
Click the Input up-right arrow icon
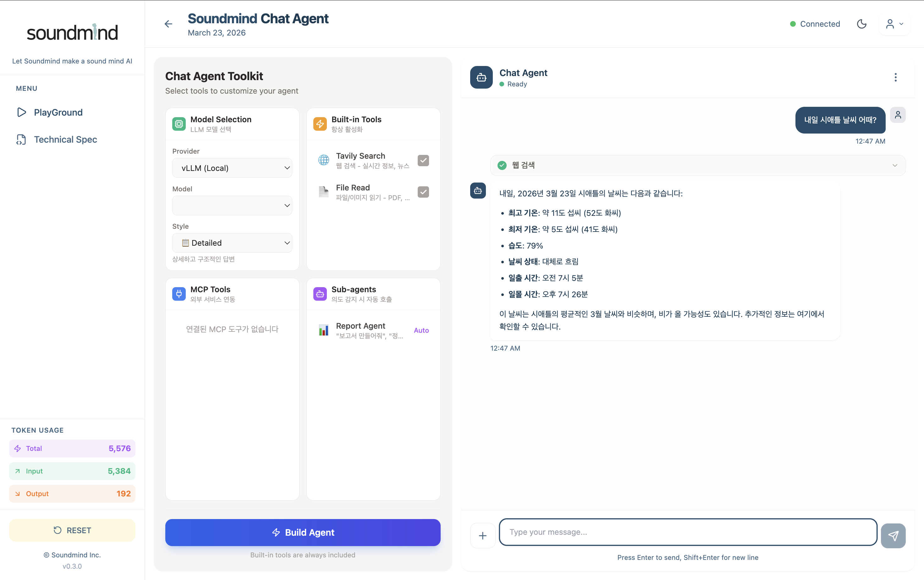pyautogui.click(x=17, y=471)
